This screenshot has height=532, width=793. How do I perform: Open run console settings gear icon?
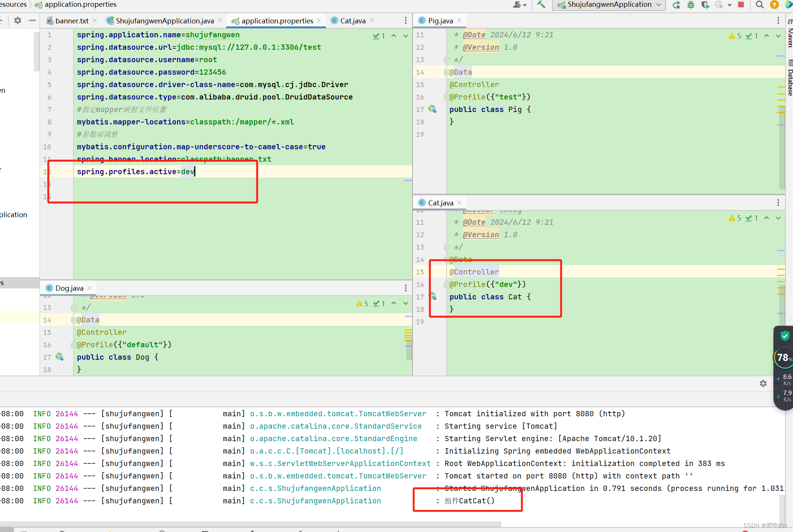tap(763, 383)
